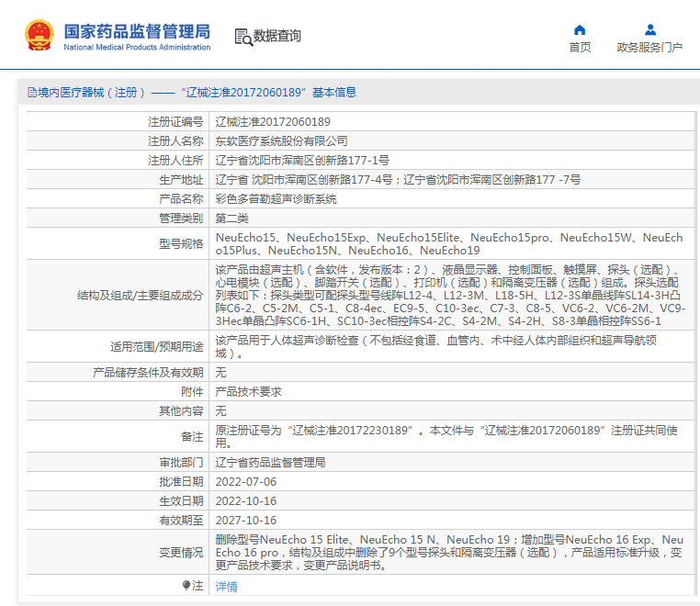Select the 批准日期 label
700x606 pixels.
pyautogui.click(x=181, y=482)
